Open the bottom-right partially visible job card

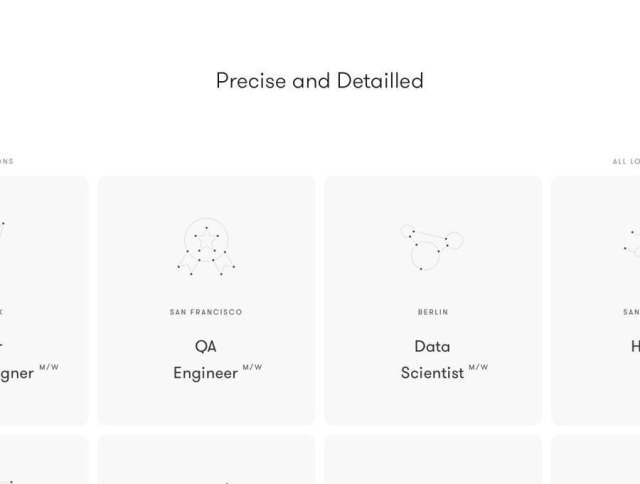point(596,460)
